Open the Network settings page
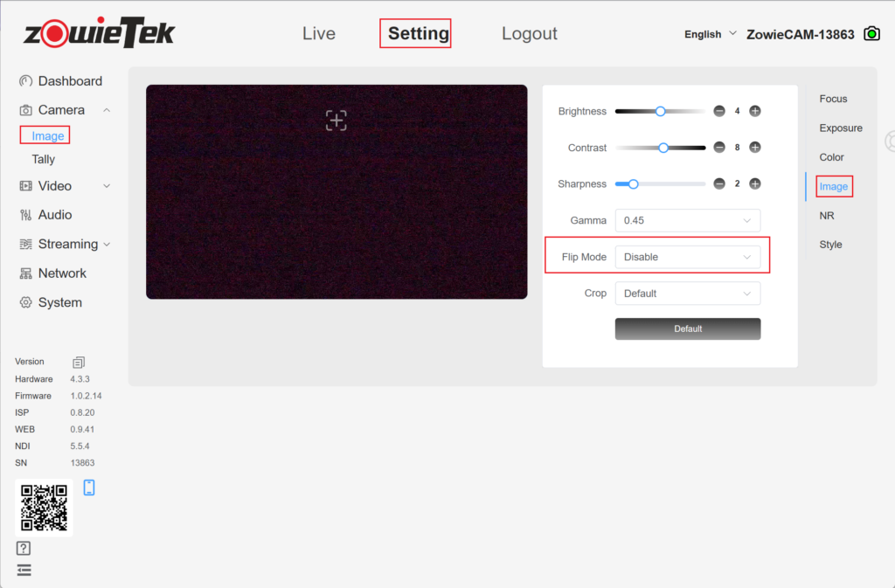The image size is (895, 588). tap(62, 273)
